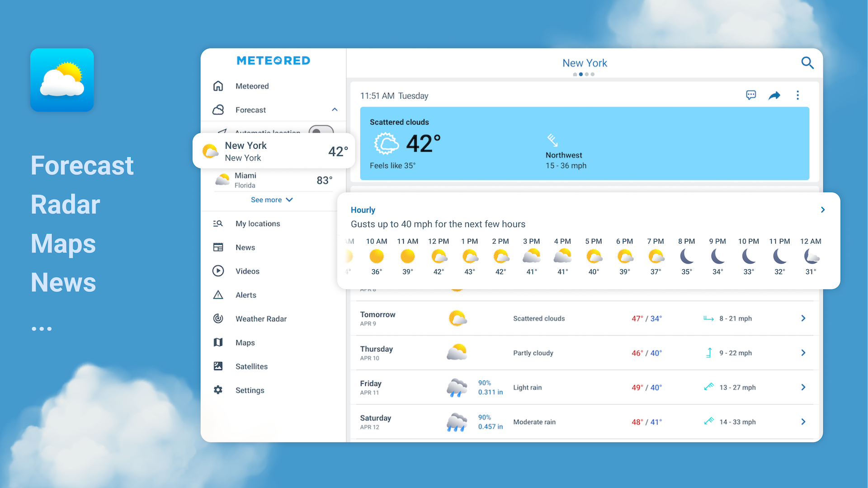Open the News menu item
The height and width of the screenshot is (488, 868).
[245, 247]
